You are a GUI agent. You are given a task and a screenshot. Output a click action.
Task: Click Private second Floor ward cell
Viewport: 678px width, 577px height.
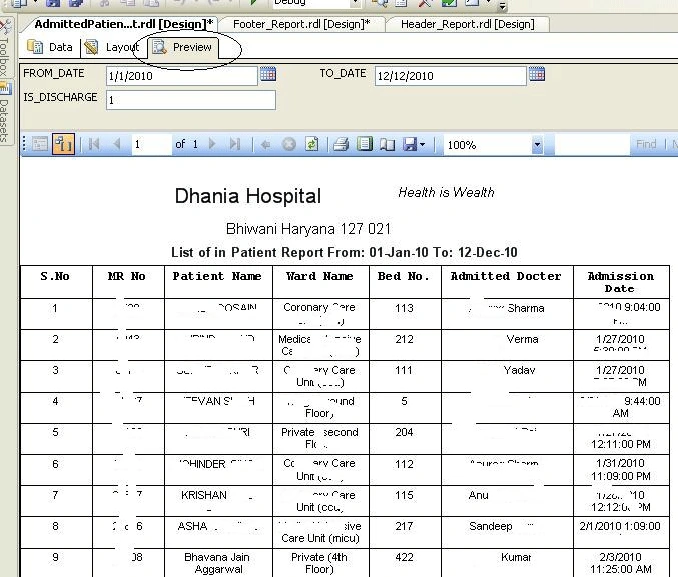pos(320,438)
